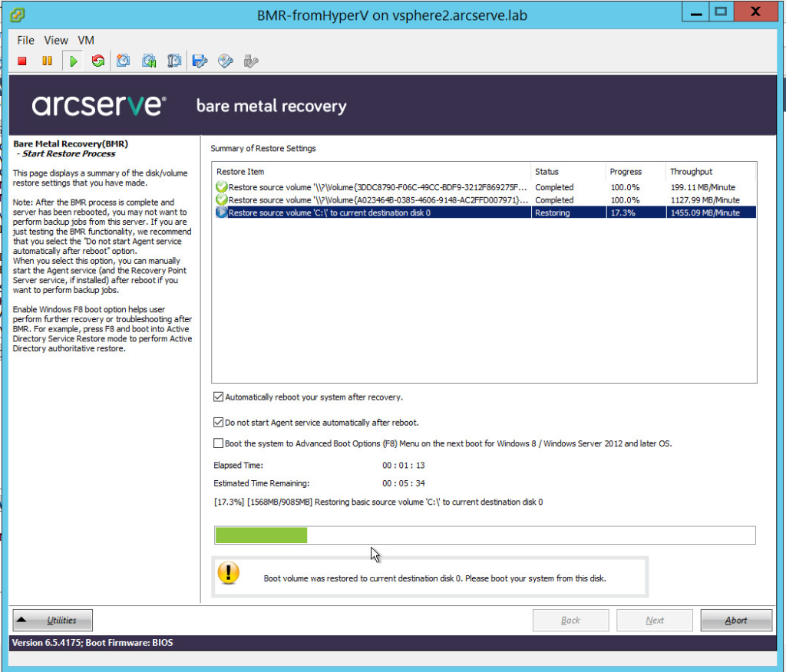The image size is (786, 672).
Task: Click the Boot volume was restored message
Action: (434, 578)
